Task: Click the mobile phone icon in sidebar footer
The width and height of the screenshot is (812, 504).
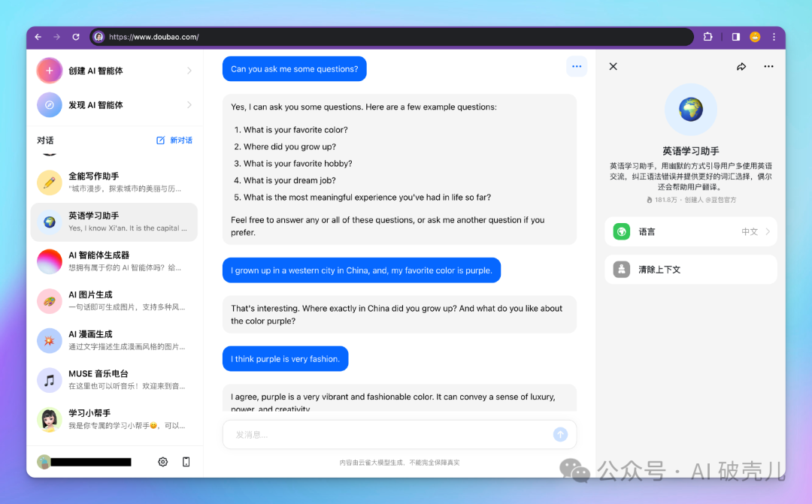Action: point(186,462)
